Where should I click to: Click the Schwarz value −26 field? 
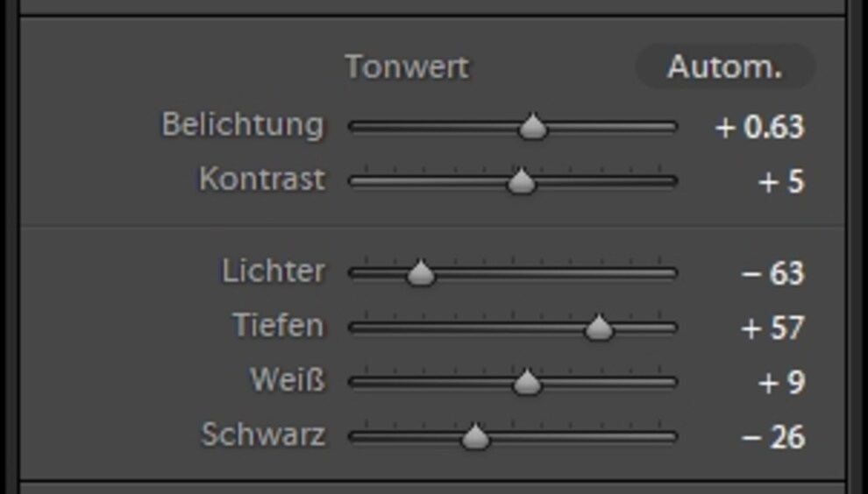coord(772,437)
